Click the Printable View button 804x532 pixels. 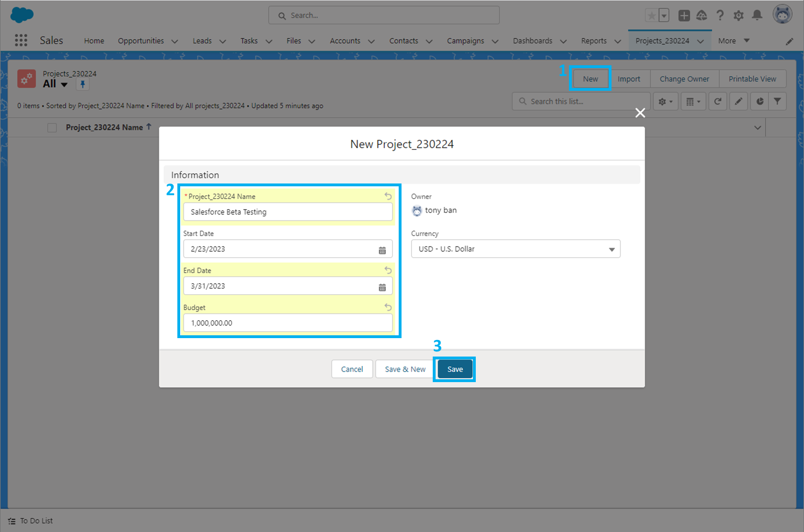[752, 78]
